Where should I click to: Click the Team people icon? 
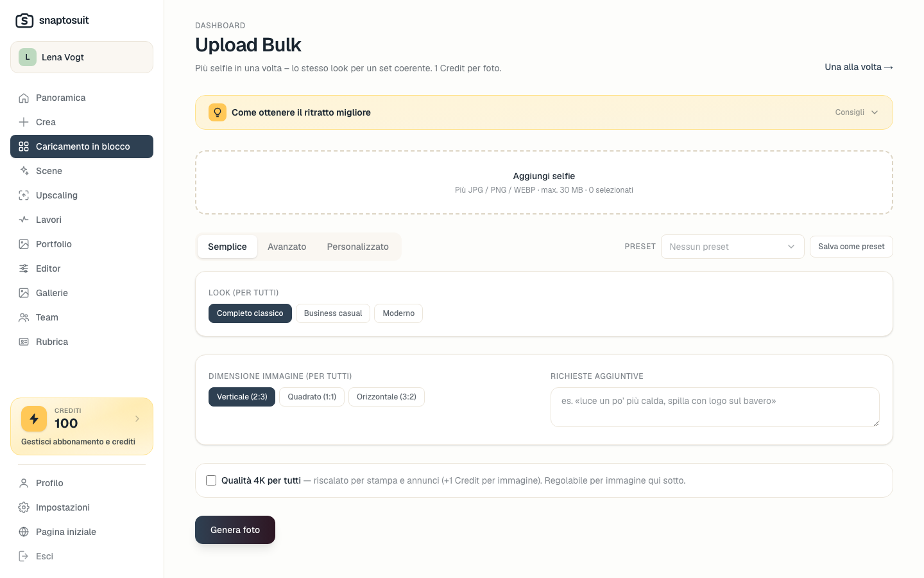click(x=24, y=317)
